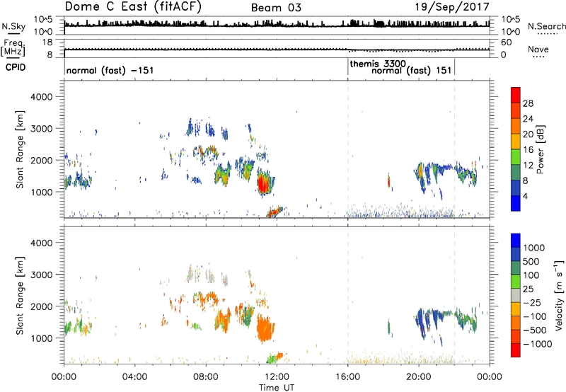This screenshot has height=392, width=566.
Task: Click the "4000" range tick in the power panel
Action: [x=42, y=97]
